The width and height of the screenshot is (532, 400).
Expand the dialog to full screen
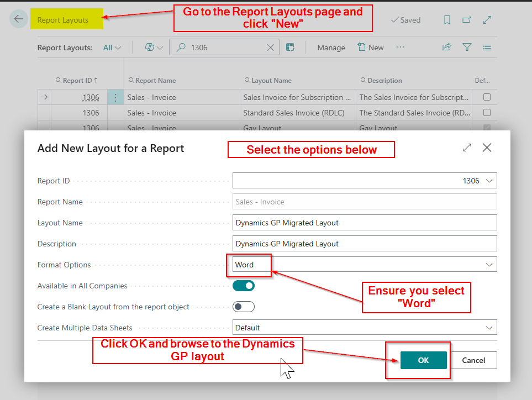click(467, 148)
